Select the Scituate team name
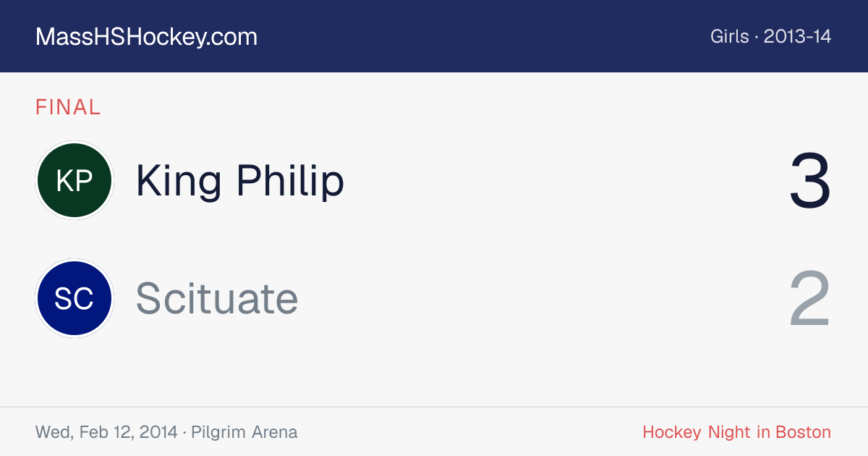This screenshot has height=456, width=868. pos(217,298)
